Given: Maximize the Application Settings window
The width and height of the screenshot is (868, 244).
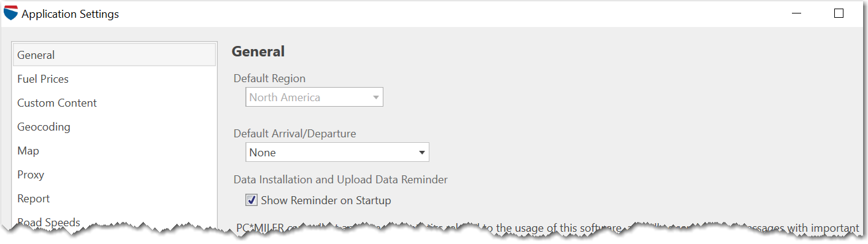Looking at the screenshot, I should [x=839, y=13].
